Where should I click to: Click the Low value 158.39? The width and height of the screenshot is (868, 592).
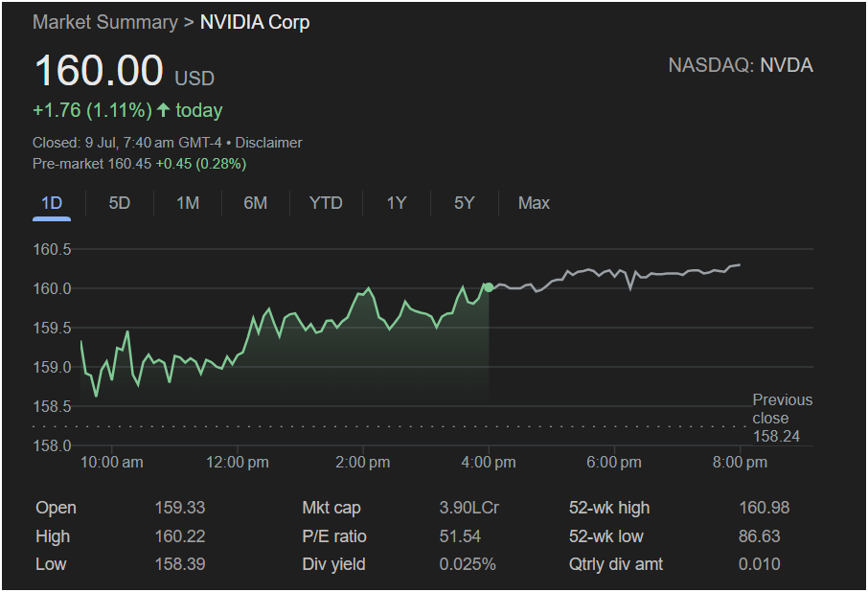coord(180,564)
